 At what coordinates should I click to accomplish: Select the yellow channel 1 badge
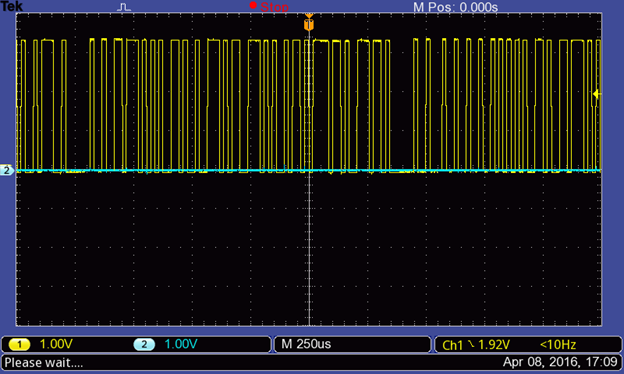[19, 344]
